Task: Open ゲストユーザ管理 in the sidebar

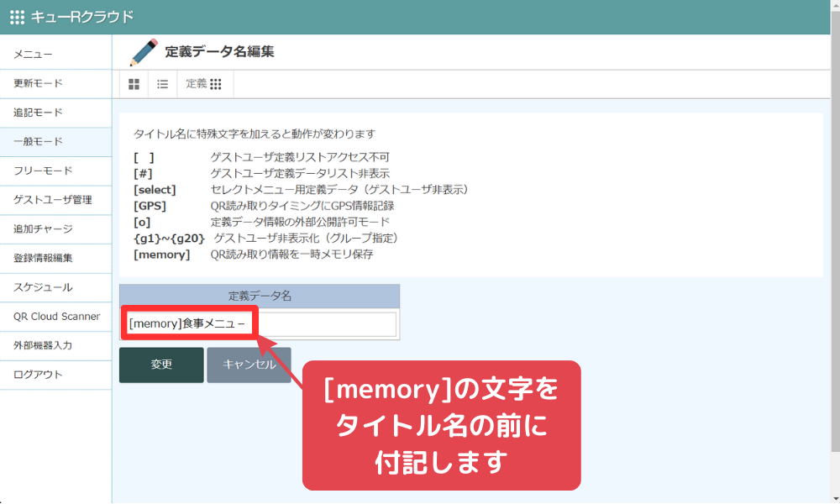Action: click(55, 200)
